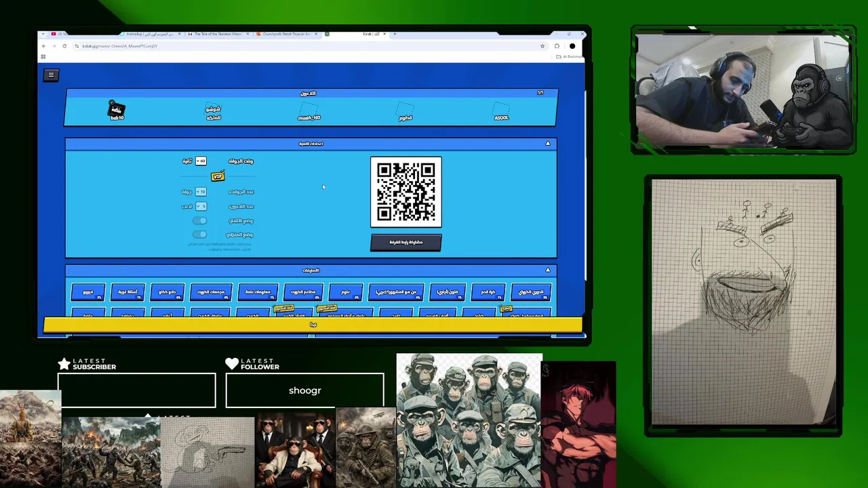Click the empty avatar slot of ASOOL
This screenshot has width=868, height=488.
tap(501, 108)
